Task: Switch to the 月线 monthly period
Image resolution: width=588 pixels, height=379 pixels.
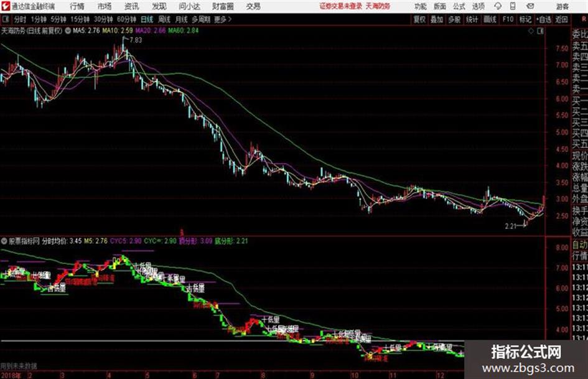Action: coord(182,19)
